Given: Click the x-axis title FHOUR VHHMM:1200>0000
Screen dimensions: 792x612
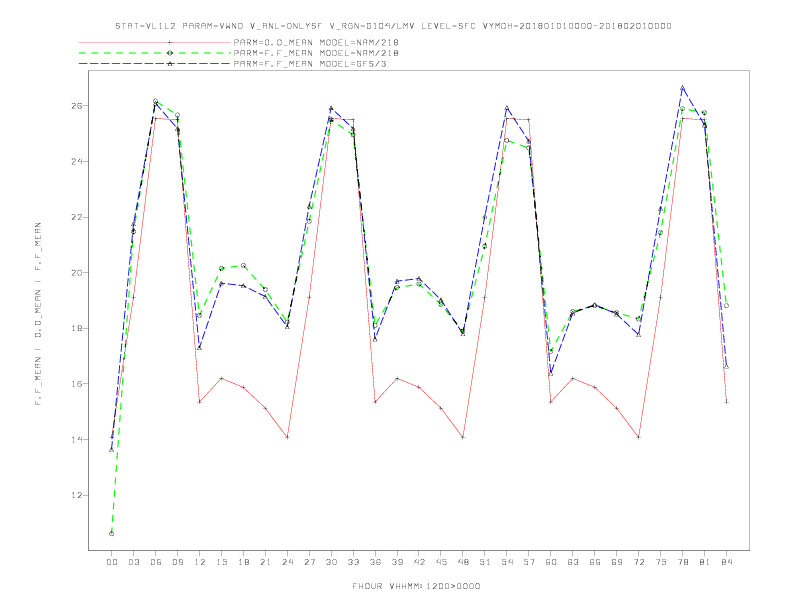Looking at the screenshot, I should pos(416,586).
